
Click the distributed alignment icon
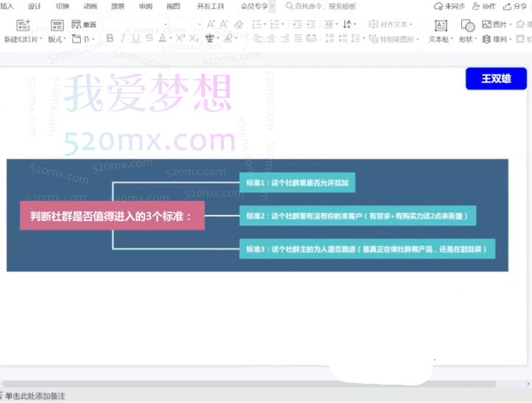[311, 38]
